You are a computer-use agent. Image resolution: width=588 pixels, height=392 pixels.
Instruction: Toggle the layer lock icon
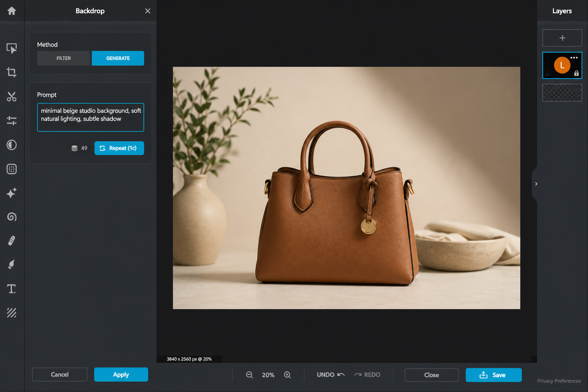[576, 73]
